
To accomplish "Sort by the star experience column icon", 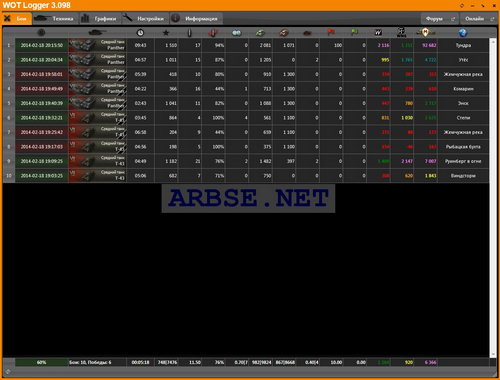I will pos(166,32).
